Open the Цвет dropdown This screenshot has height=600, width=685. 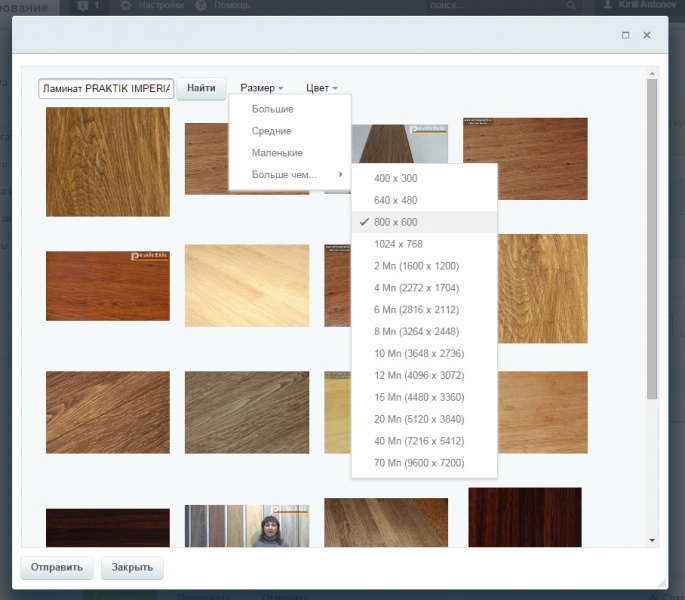pyautogui.click(x=321, y=89)
